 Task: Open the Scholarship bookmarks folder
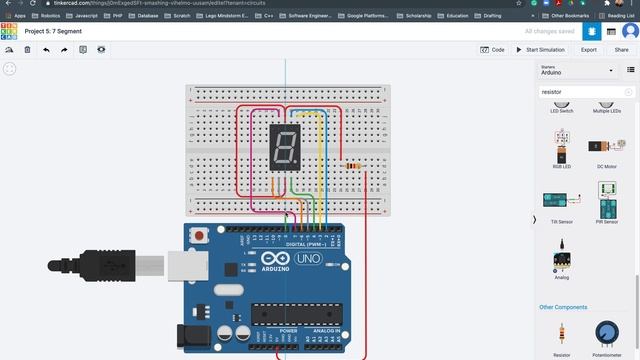(414, 16)
